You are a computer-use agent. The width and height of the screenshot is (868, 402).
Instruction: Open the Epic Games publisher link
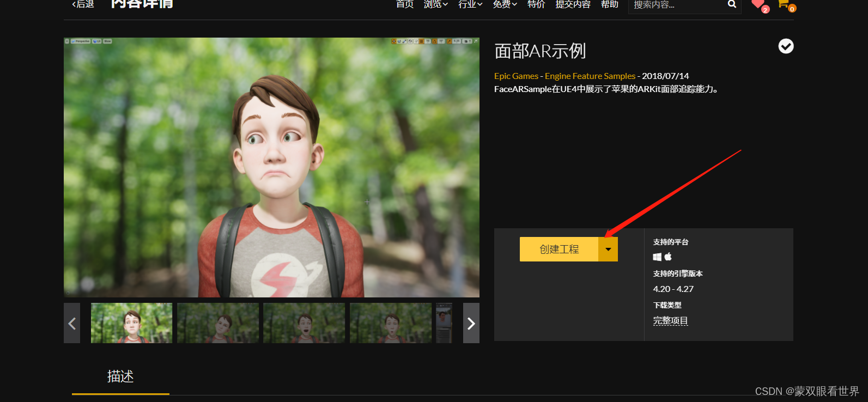pos(516,76)
